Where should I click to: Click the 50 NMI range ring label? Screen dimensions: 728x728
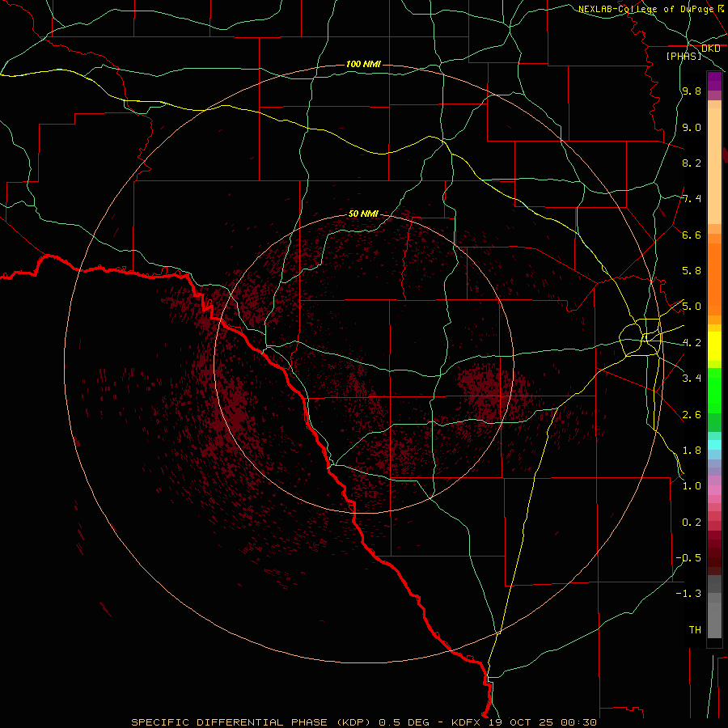coord(363,214)
